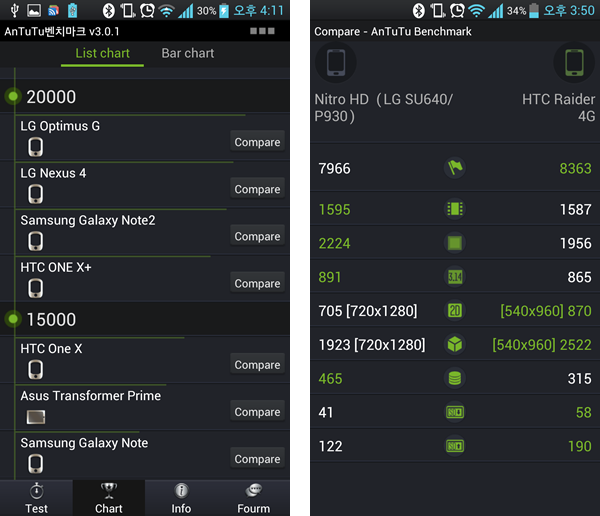Screen dimensions: 600x516
Task: Open the Info tab in bottom bar
Action: coord(181,498)
